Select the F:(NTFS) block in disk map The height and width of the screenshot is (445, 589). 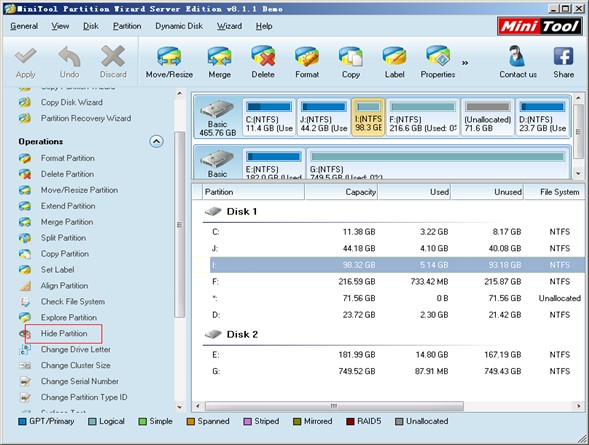(x=423, y=117)
